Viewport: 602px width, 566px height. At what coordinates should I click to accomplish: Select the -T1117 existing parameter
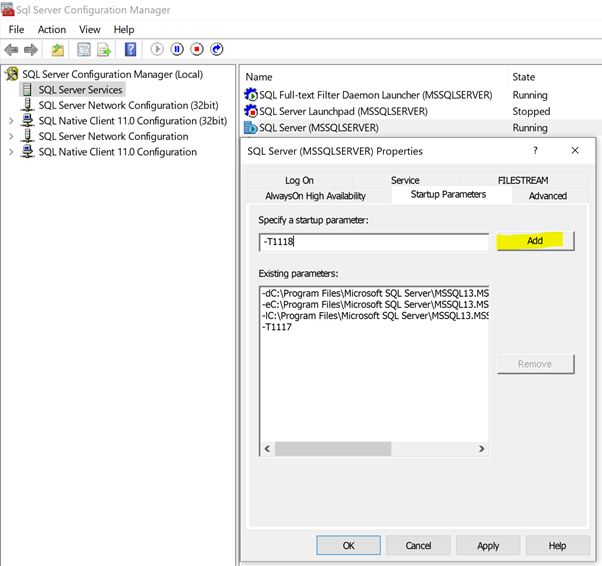277,327
